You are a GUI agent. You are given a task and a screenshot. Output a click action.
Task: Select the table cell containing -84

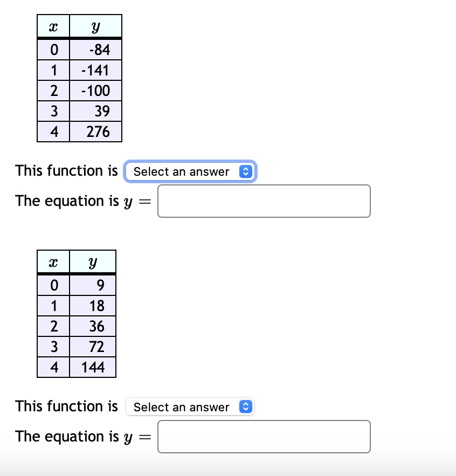click(x=95, y=49)
